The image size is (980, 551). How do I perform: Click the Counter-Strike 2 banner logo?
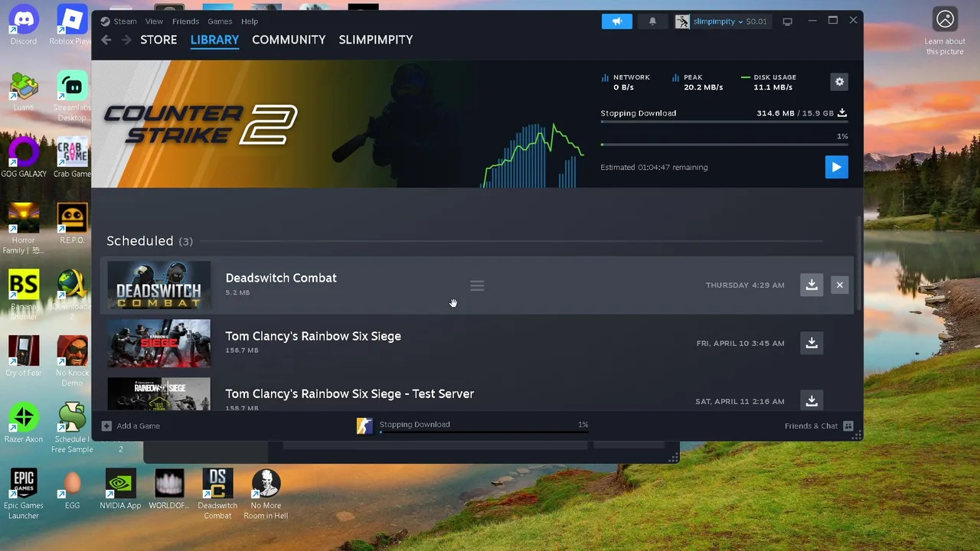(201, 125)
